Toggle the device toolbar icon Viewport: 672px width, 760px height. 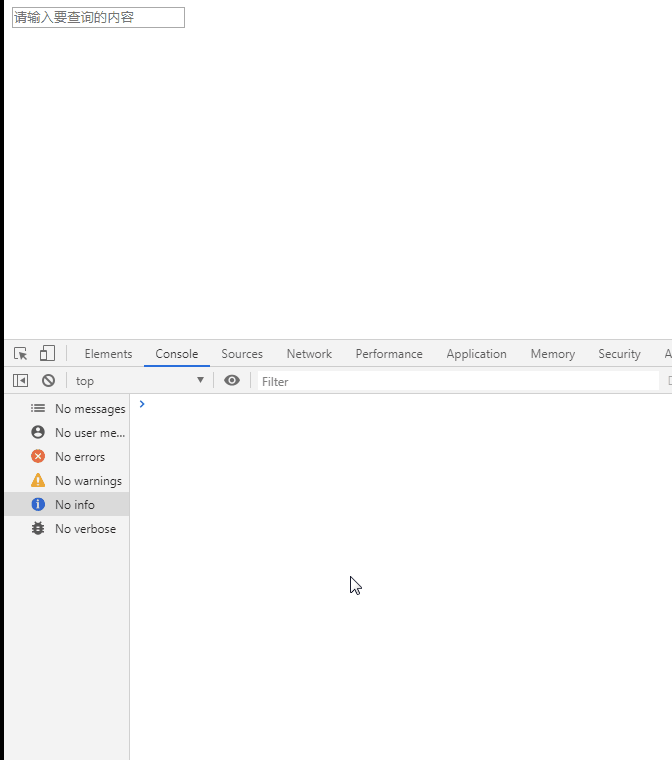point(47,353)
